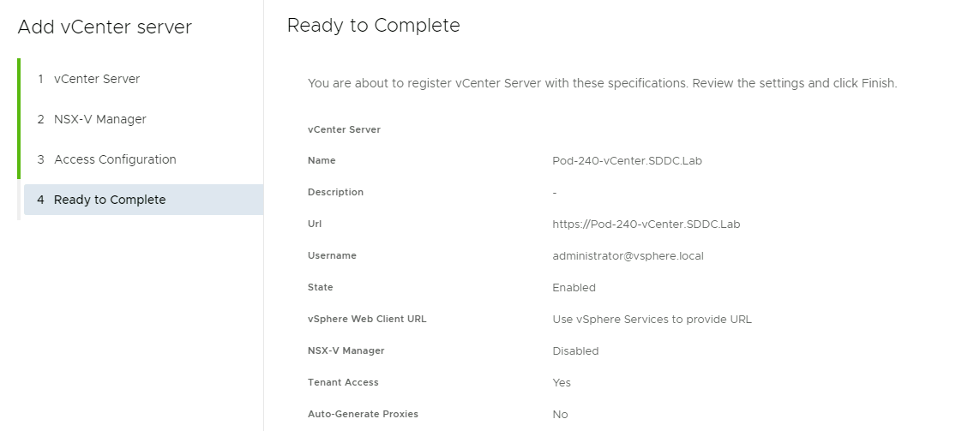Screen dimensions: 980x431
Task: Click Use vSphere Services to provide URL
Action: (652, 320)
